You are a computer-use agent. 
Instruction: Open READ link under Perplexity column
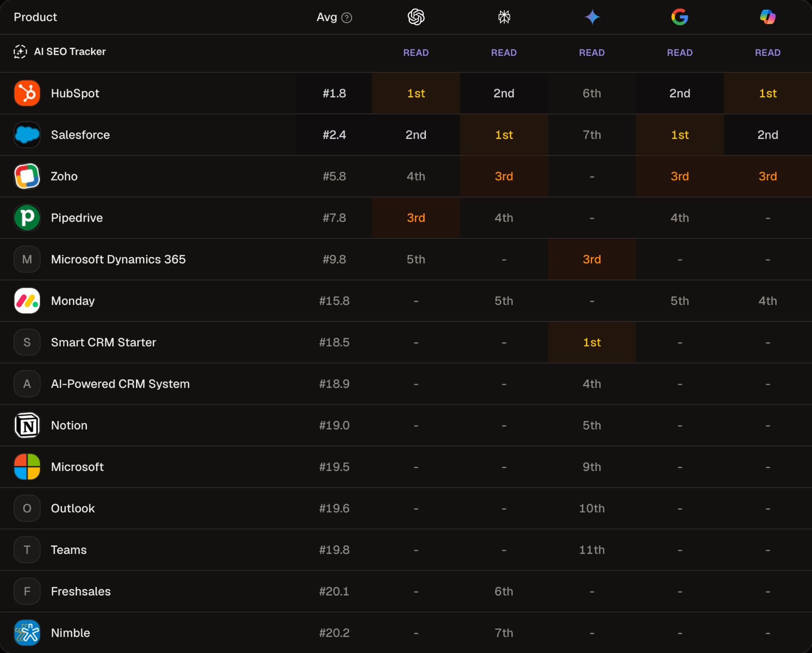pos(504,52)
